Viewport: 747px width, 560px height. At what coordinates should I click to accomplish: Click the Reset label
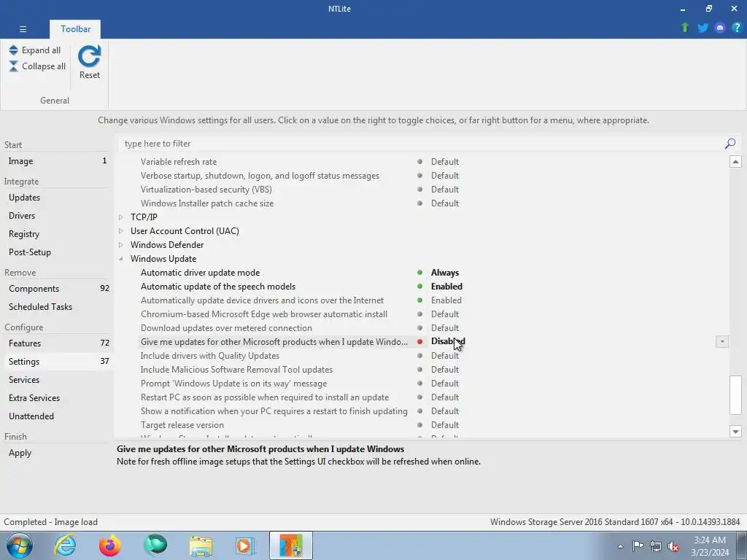90,75
